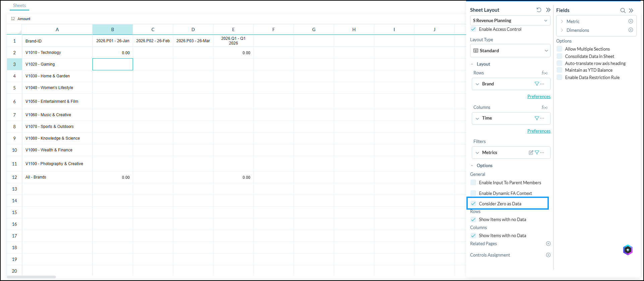Collapse the Layout section
The width and height of the screenshot is (644, 281).
472,64
